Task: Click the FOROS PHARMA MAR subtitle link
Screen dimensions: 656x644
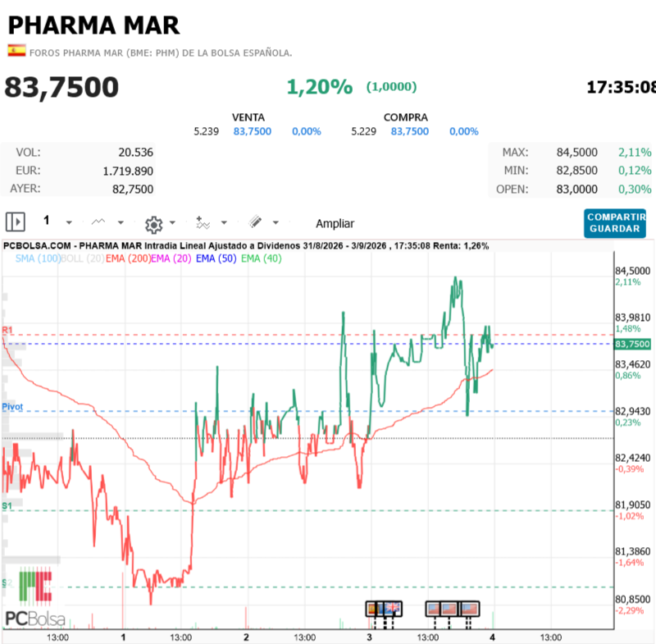Action: click(x=161, y=53)
